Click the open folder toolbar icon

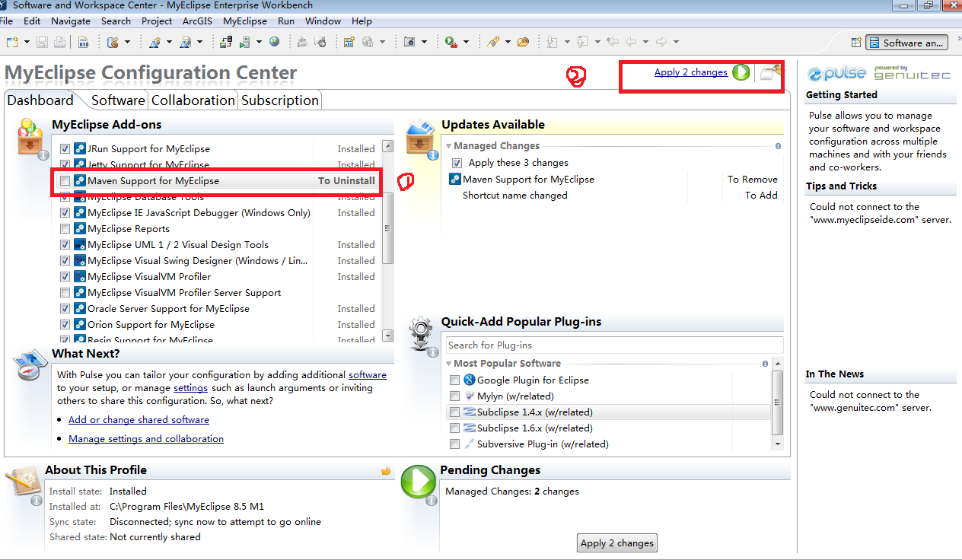(x=523, y=42)
